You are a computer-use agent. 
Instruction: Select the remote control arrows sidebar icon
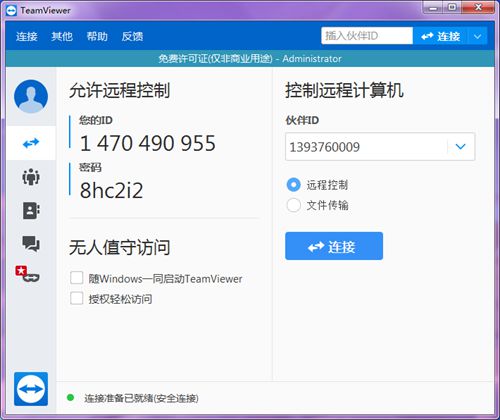pyautogui.click(x=31, y=143)
